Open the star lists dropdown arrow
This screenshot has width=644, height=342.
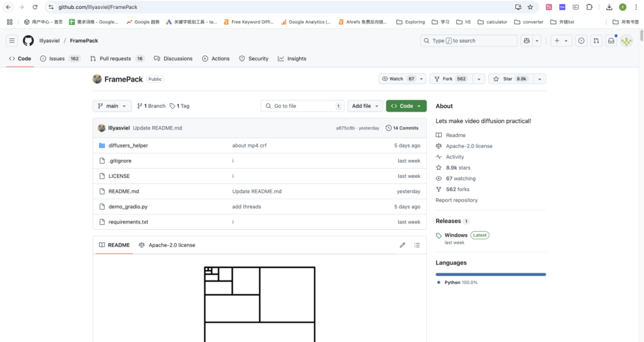(x=540, y=79)
